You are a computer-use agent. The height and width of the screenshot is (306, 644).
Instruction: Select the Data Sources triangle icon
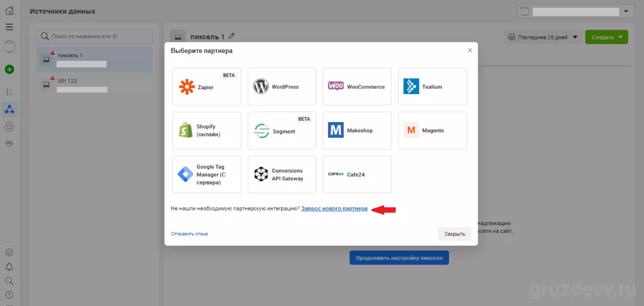click(10, 109)
